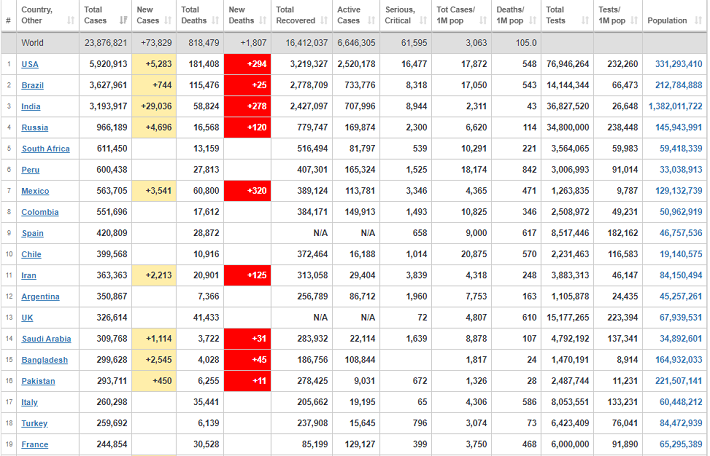Select India new cases +29,036 cell

tap(154, 106)
